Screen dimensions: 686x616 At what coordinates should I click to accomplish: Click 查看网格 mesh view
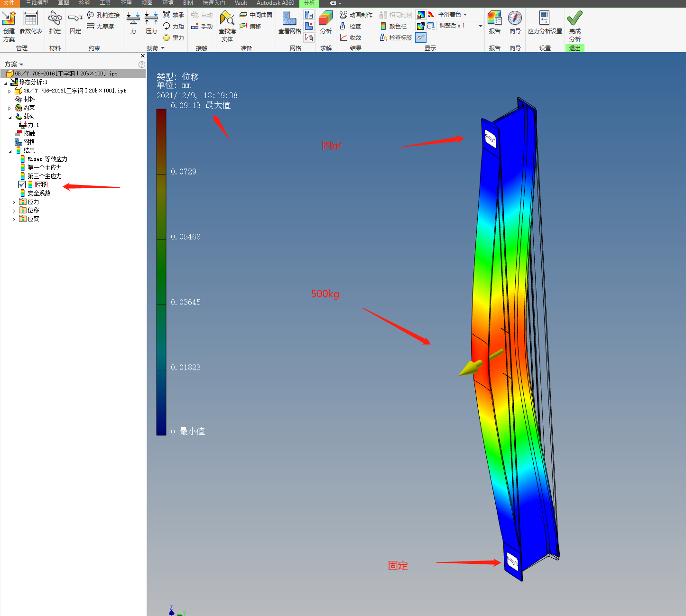click(289, 23)
